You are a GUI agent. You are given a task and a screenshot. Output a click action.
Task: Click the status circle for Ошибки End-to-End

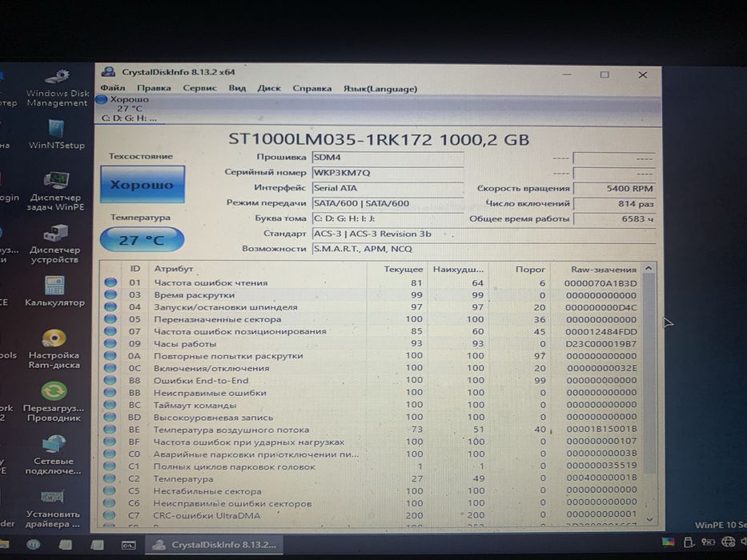point(110,380)
